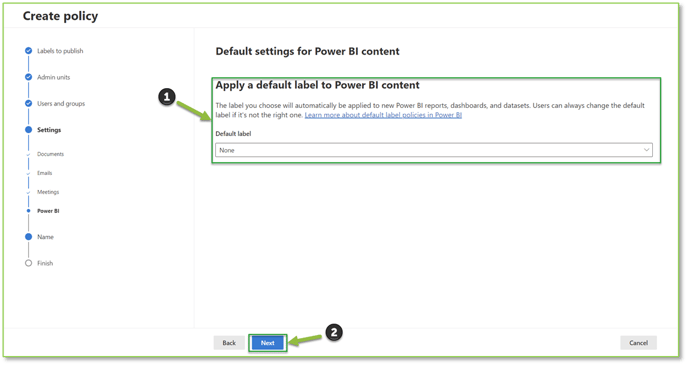Image resolution: width=687 pixels, height=365 pixels.
Task: Cancel the policy creation
Action: click(x=638, y=343)
